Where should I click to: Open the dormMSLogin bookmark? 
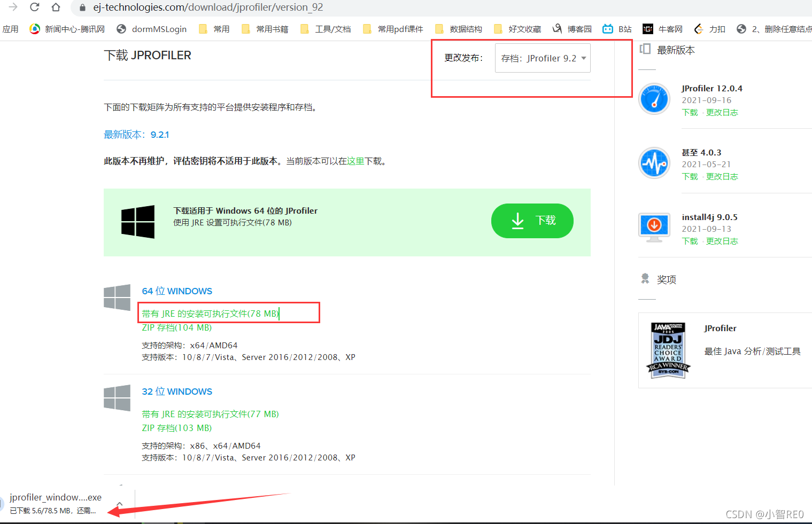click(x=152, y=29)
